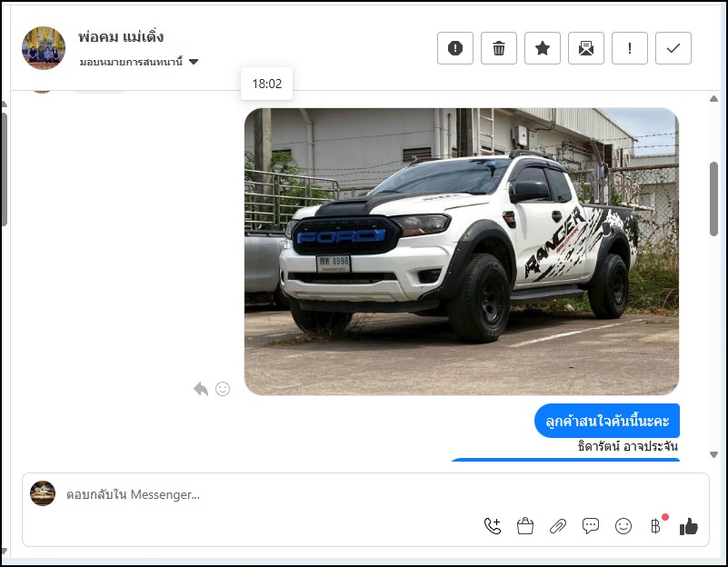Attach a file with the paperclip icon
This screenshot has height=567, width=728.
(558, 526)
